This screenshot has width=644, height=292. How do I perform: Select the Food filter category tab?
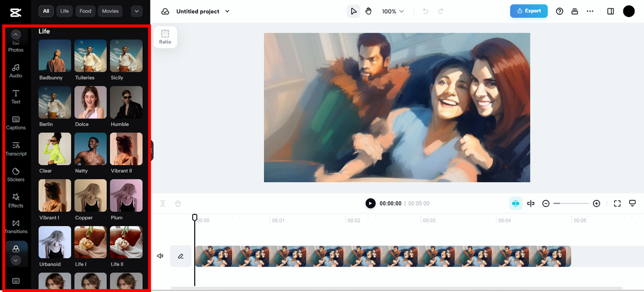tap(86, 11)
